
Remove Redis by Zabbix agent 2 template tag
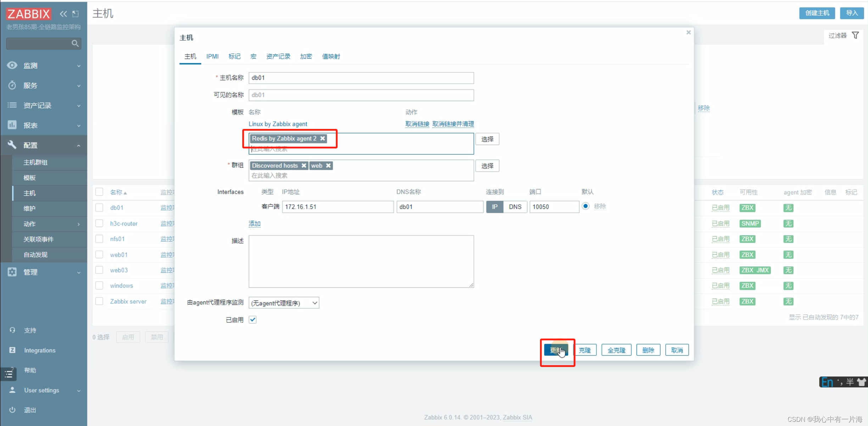tap(323, 138)
